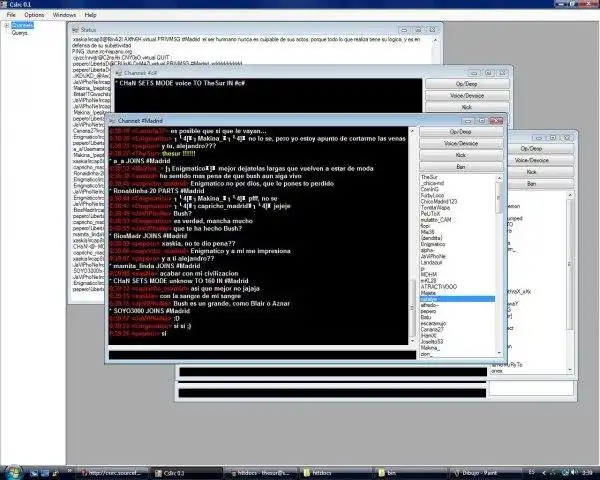The height and width of the screenshot is (480, 600).
Task: Open the http://csirc.sourcef... browser taskbar button
Action: pos(111,473)
